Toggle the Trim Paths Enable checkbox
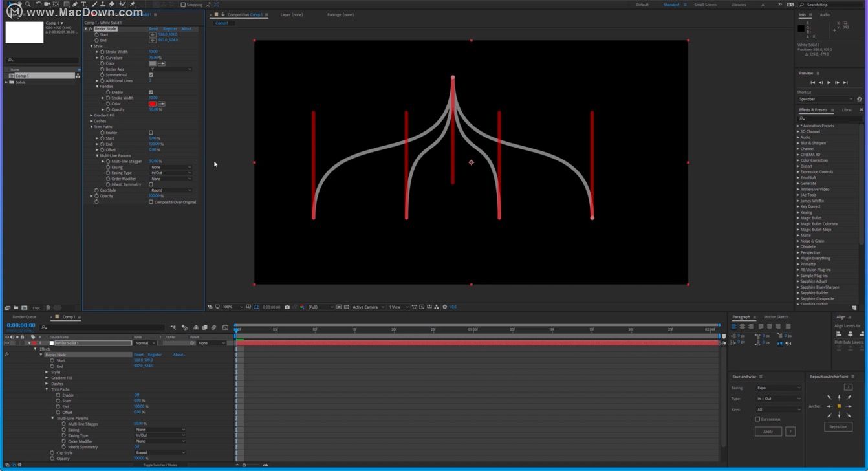Screen dimensions: 868x471 [151, 133]
